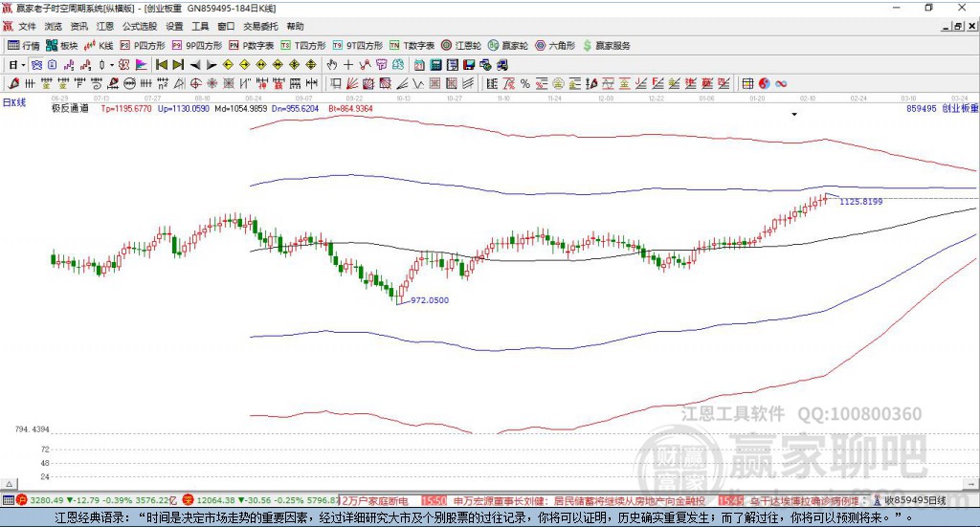Click the 972.0500 low price marker
Viewport: 980px width, 527px height.
tap(429, 300)
